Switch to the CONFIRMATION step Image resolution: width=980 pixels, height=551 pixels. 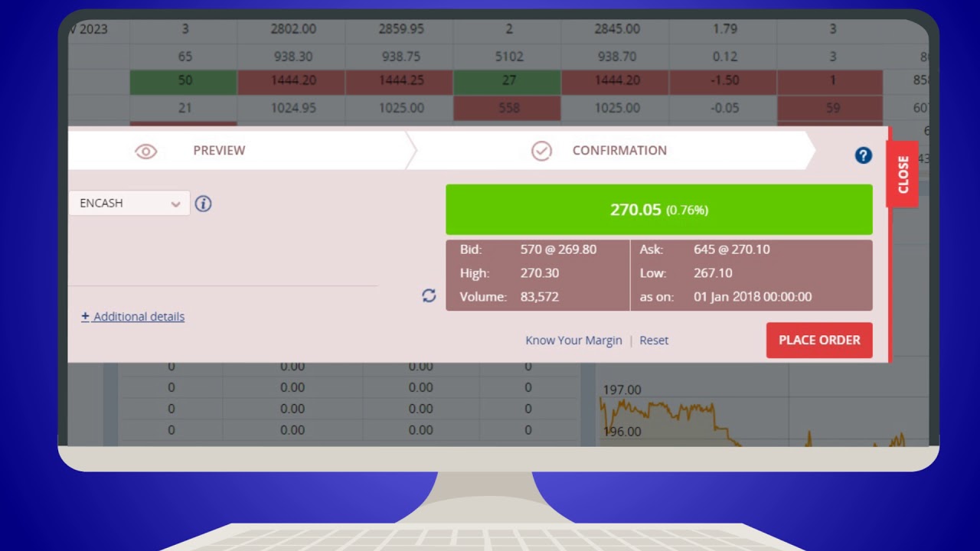(619, 151)
